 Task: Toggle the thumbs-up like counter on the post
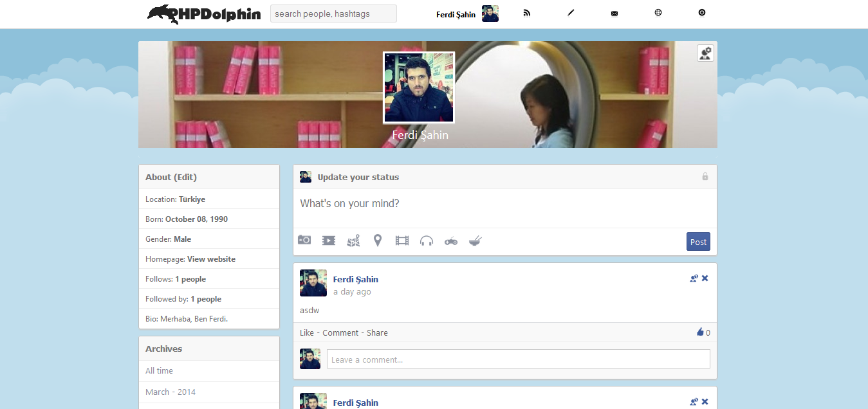click(x=701, y=332)
